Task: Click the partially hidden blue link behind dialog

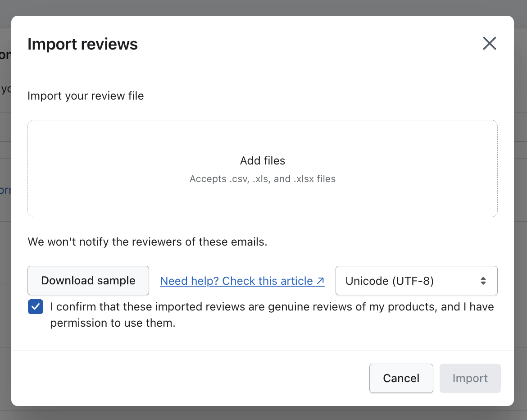Action: point(5,190)
